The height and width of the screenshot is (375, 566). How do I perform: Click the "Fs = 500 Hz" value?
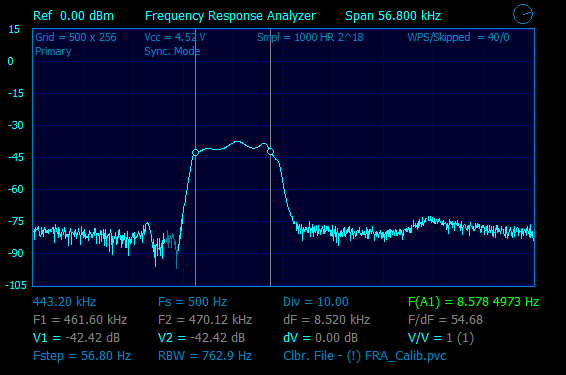pos(192,302)
